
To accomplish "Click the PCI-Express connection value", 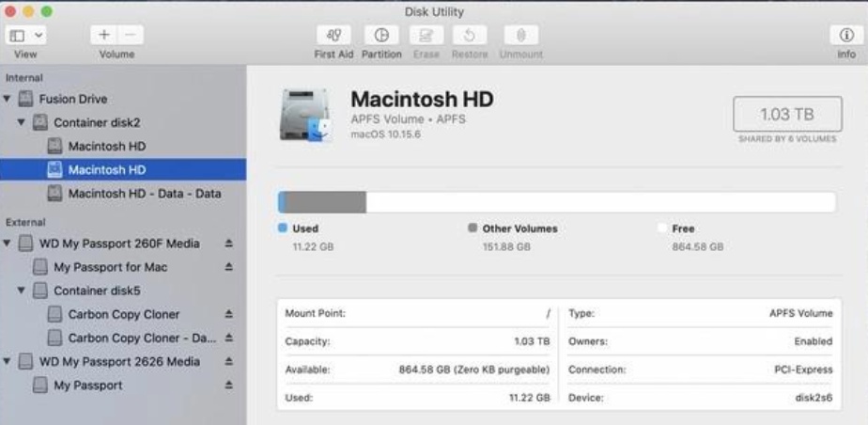I will click(803, 370).
